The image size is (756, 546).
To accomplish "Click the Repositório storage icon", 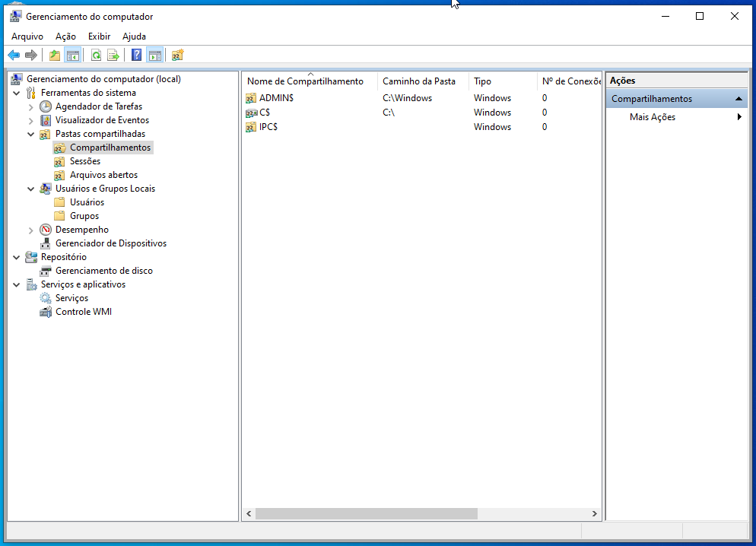I will 31,257.
